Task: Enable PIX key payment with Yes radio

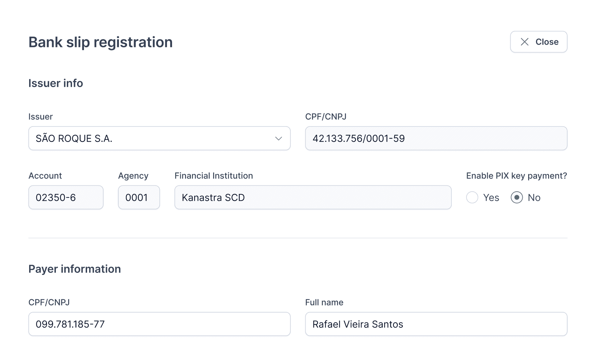Action: (x=472, y=197)
